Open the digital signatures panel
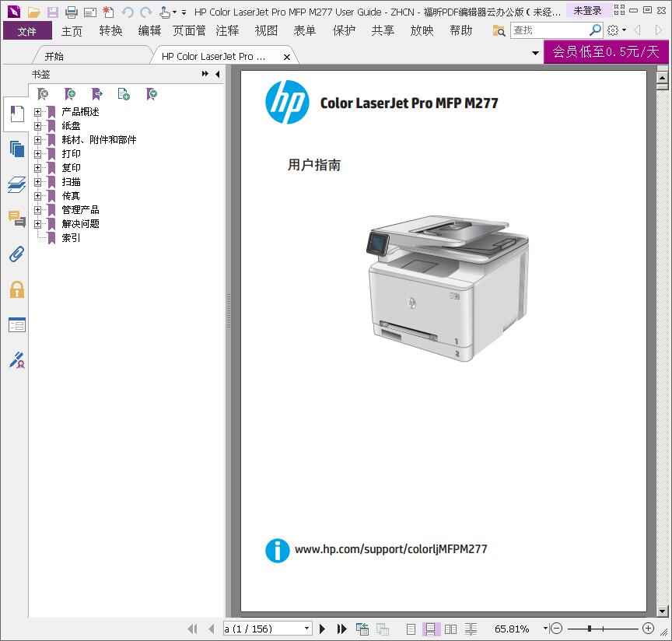672x641 pixels. pos(16,360)
